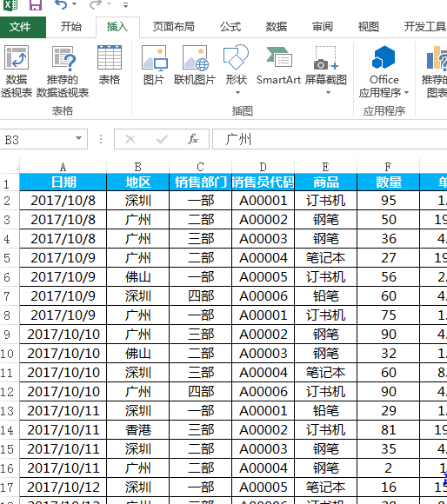Image resolution: width=447 pixels, height=504 pixels.
Task: Select quantity cell 2 in row 16
Action: pos(388,468)
